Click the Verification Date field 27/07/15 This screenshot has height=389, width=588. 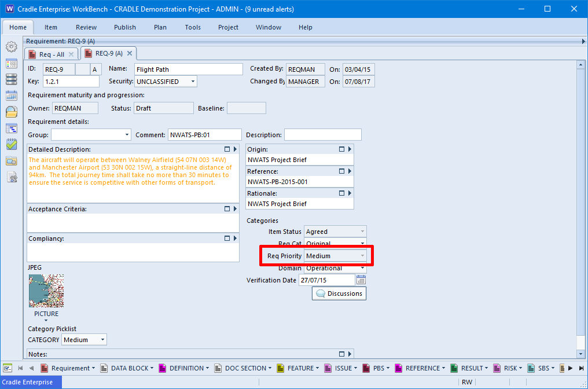coord(326,280)
